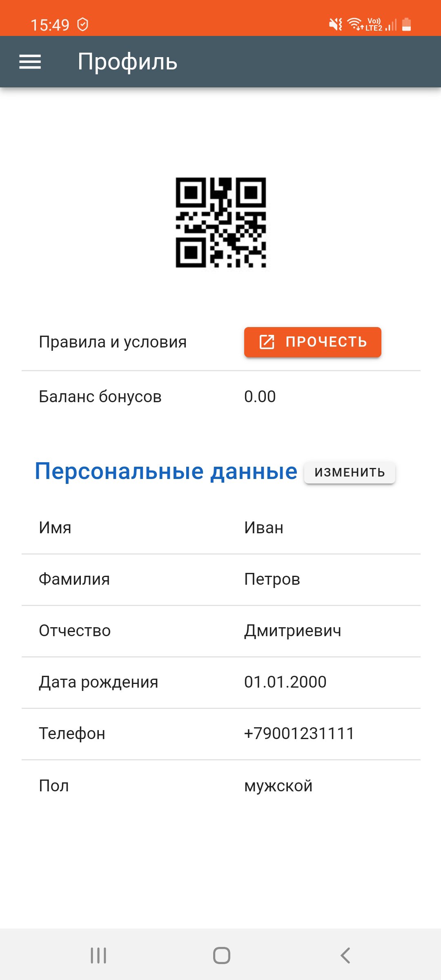Screen dimensions: 441x980
Task: Tap the Баланс бонусов value 0.00
Action: coord(260,396)
